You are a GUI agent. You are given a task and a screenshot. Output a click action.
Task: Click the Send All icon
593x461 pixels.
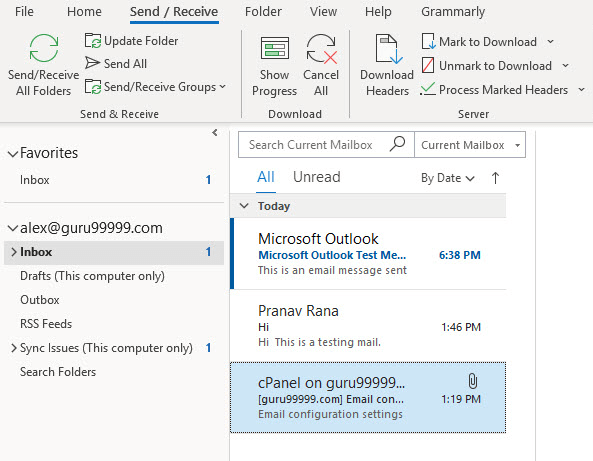tap(92, 63)
